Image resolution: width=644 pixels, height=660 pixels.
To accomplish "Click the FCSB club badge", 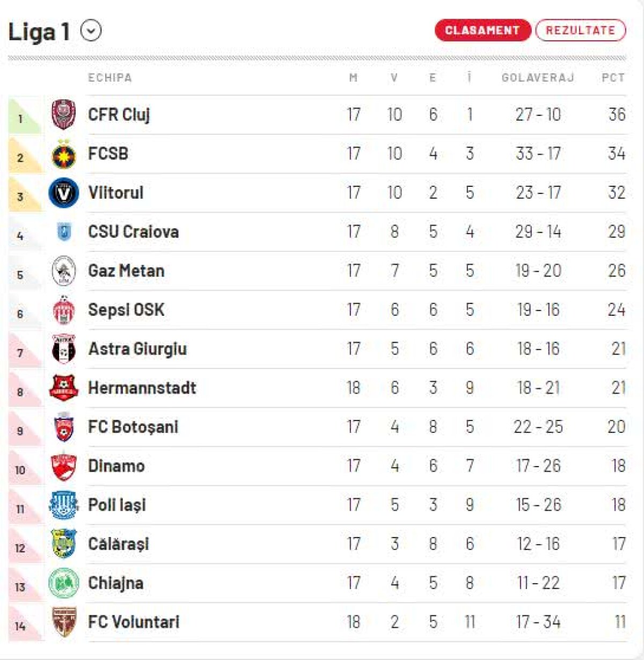I will pyautogui.click(x=63, y=154).
